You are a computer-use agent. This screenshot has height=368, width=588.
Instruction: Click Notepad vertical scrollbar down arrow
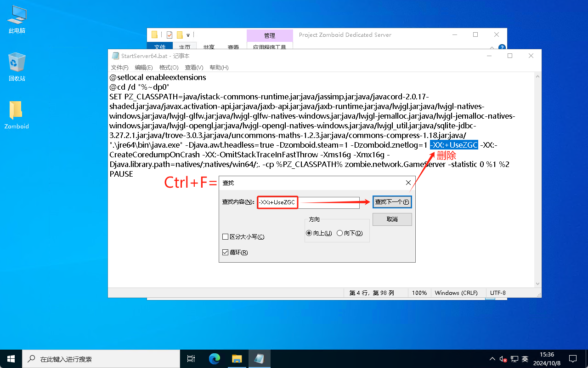tap(537, 284)
